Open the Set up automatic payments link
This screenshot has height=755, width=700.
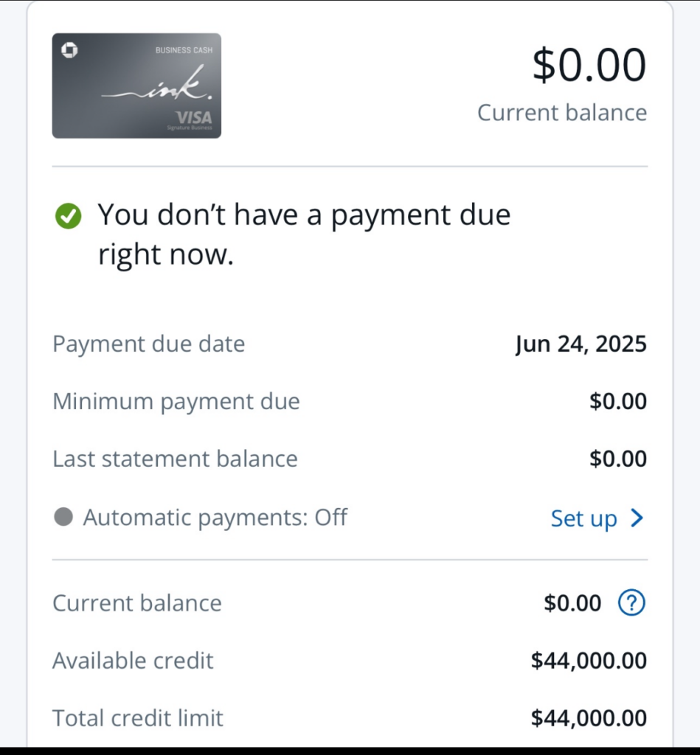[583, 518]
